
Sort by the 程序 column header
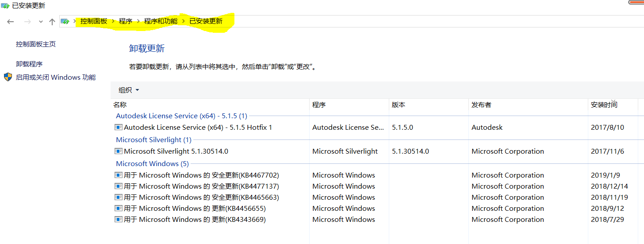pos(349,105)
